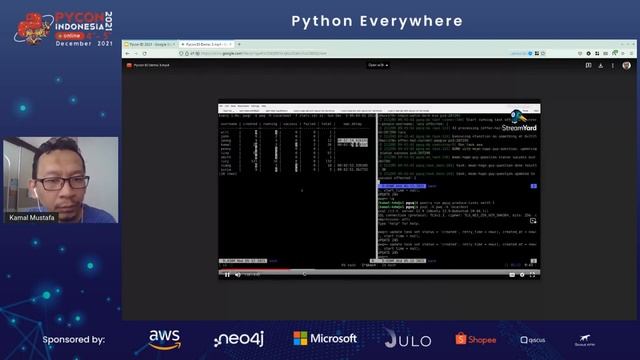Download the file from Drive preview
Screen dimensions: 640x360
pos(600,65)
